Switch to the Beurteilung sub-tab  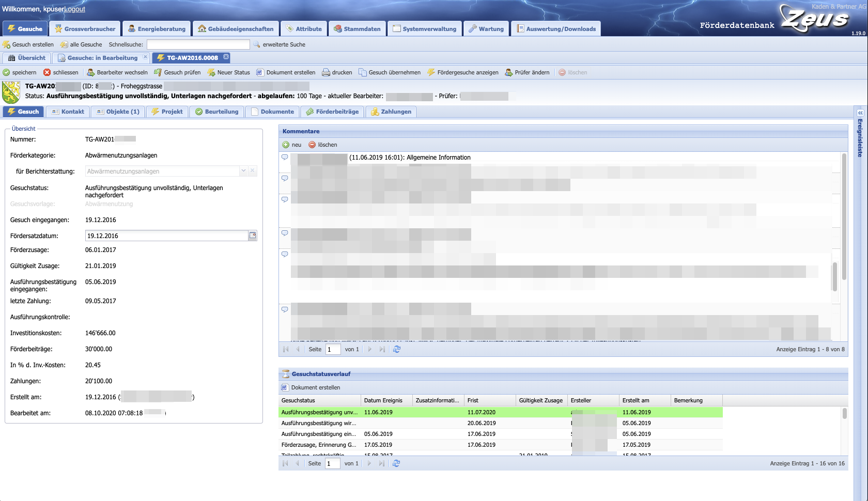point(216,112)
